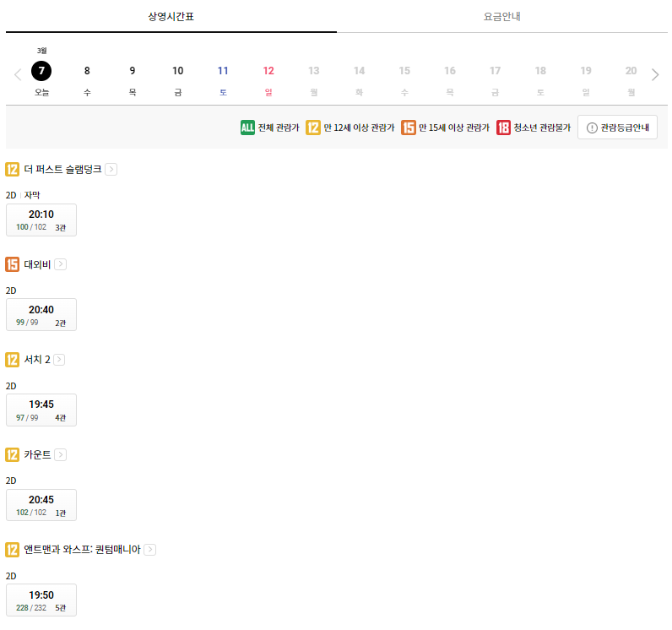This screenshot has width=672, height=630.
Task: Select Wednesday date 8
Action: [x=87, y=71]
